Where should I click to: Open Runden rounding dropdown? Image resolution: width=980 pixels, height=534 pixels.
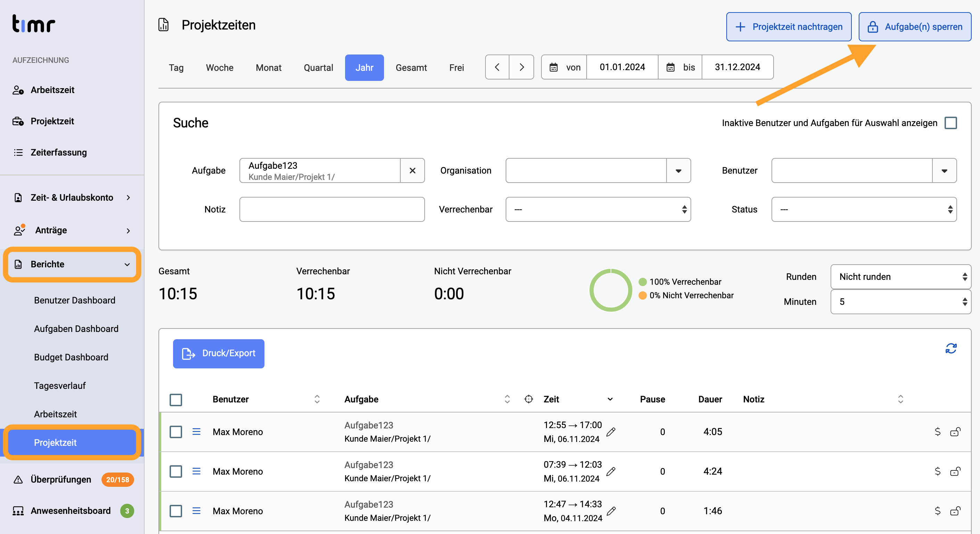point(900,277)
